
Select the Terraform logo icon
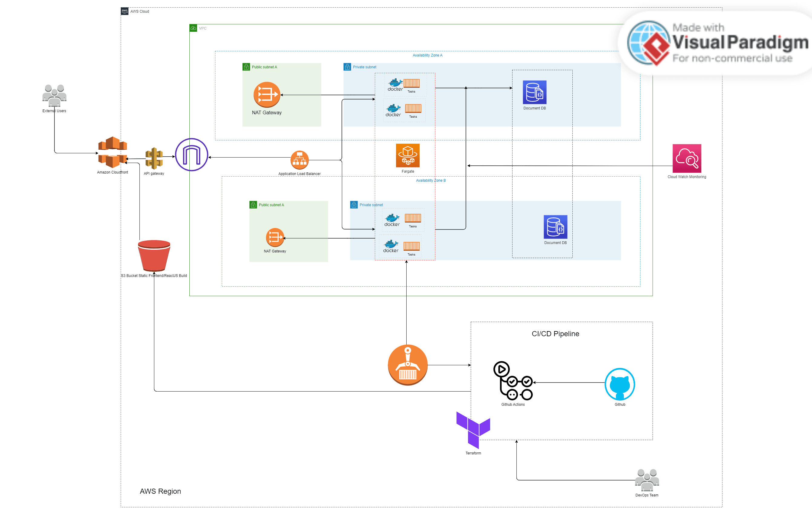coord(473,430)
